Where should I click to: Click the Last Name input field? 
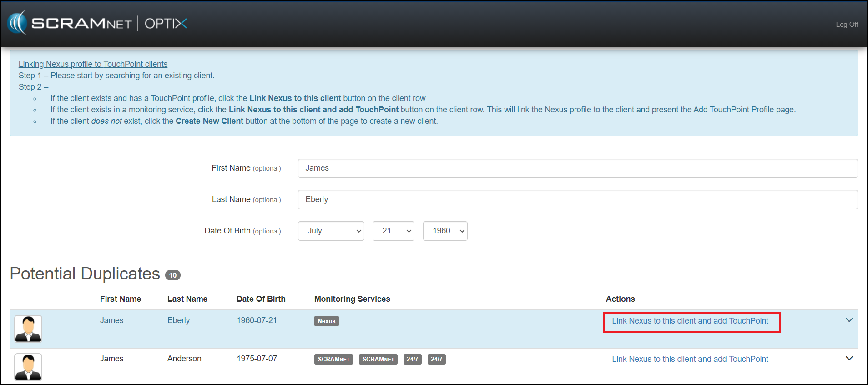tap(577, 199)
